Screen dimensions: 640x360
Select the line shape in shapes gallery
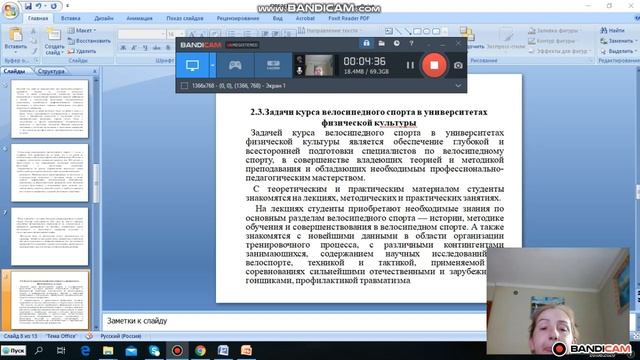(398, 31)
